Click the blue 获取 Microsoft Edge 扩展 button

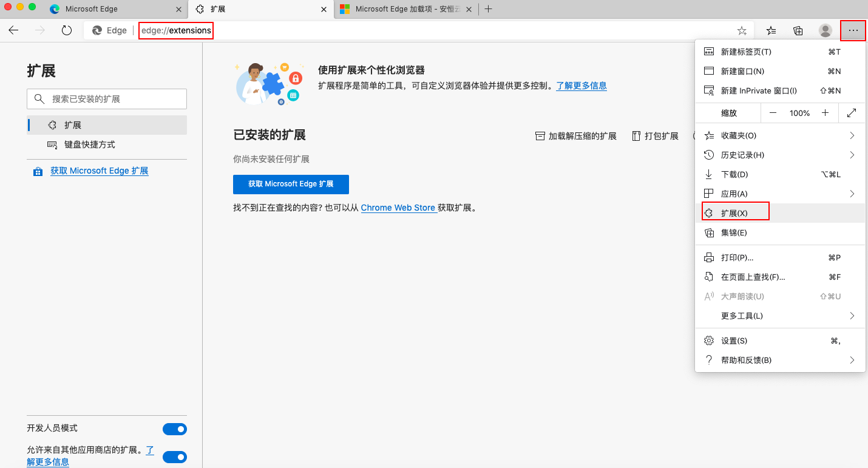tap(291, 184)
